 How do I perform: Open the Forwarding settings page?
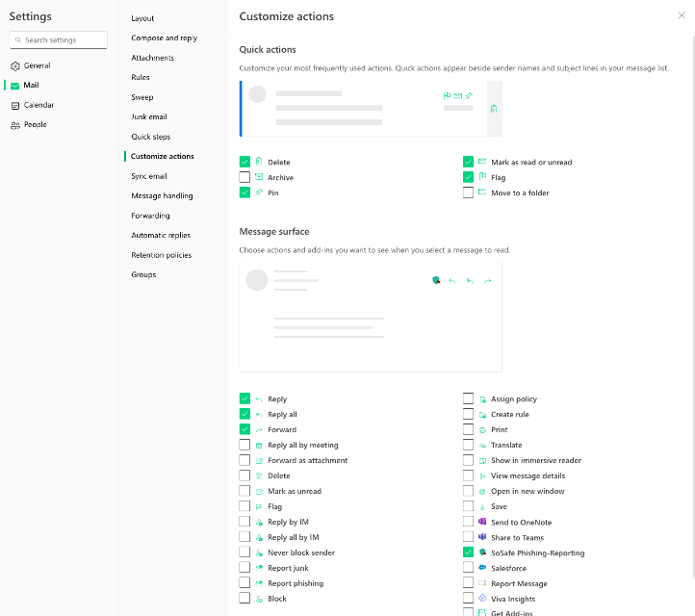(x=150, y=216)
